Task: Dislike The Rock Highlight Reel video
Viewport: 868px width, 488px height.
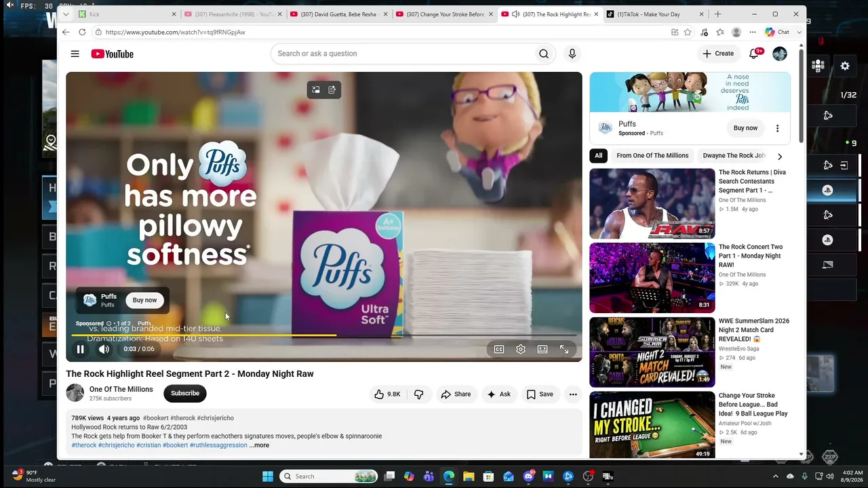Action: point(419,394)
